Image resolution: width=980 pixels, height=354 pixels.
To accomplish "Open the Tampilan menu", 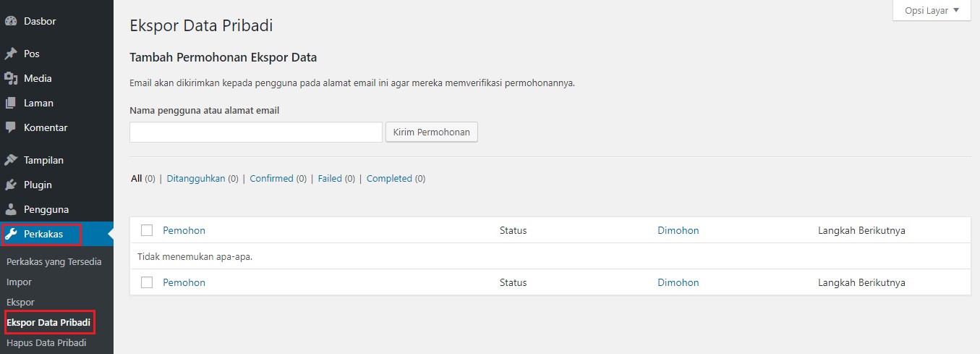I will pos(43,160).
